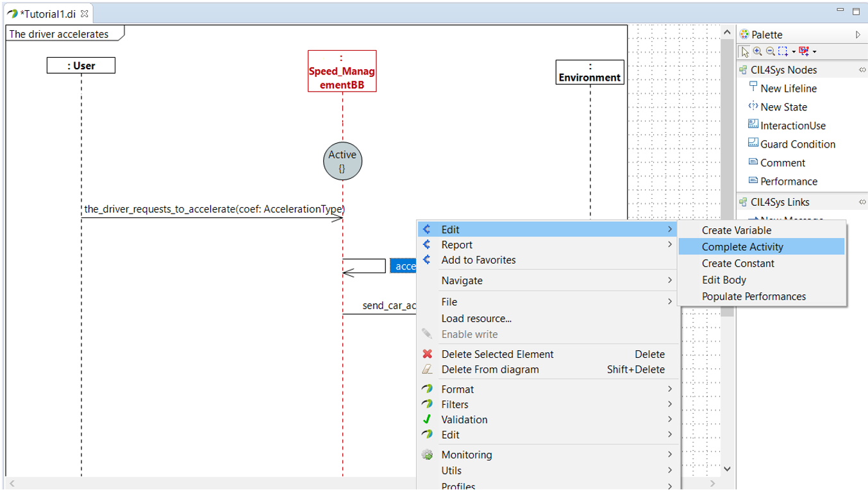Click the diagram frame title 'The driver accelerates'

59,34
